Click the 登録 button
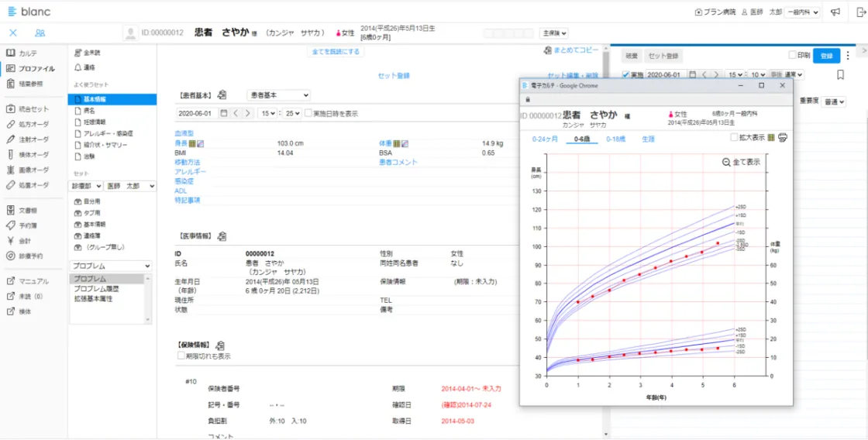The height and width of the screenshot is (440, 868). [826, 56]
